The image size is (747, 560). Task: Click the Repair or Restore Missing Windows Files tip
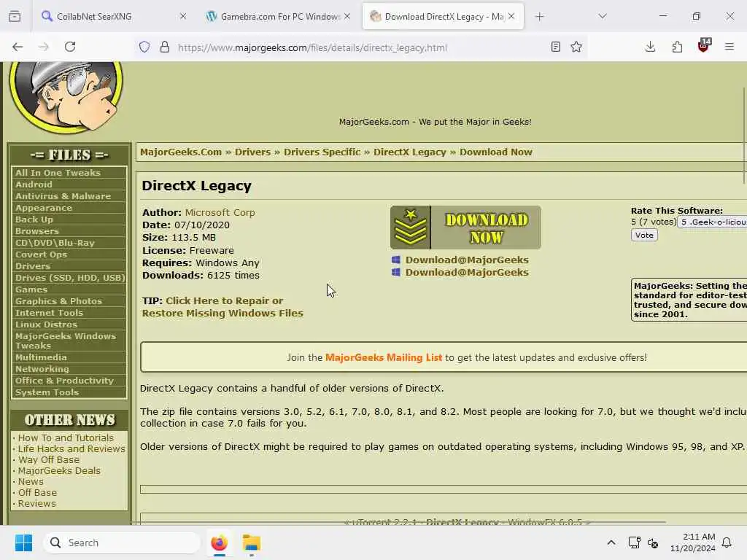point(222,307)
